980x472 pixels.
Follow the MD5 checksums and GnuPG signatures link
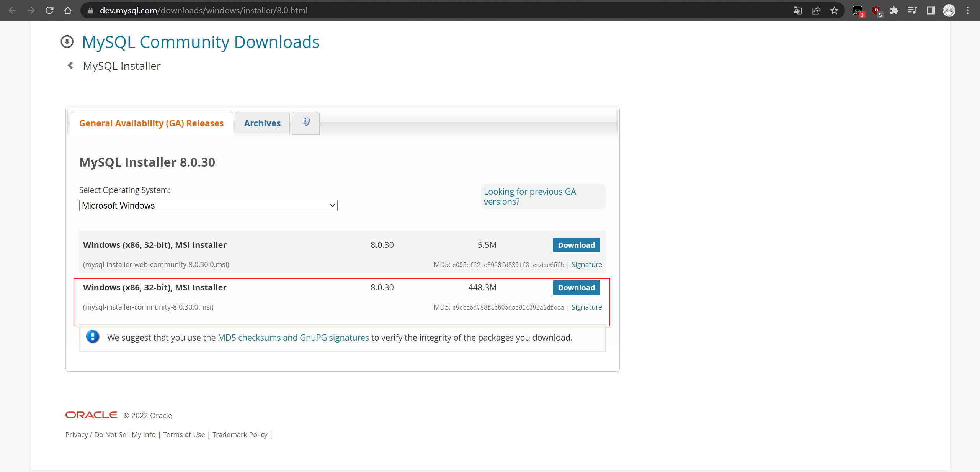(293, 338)
